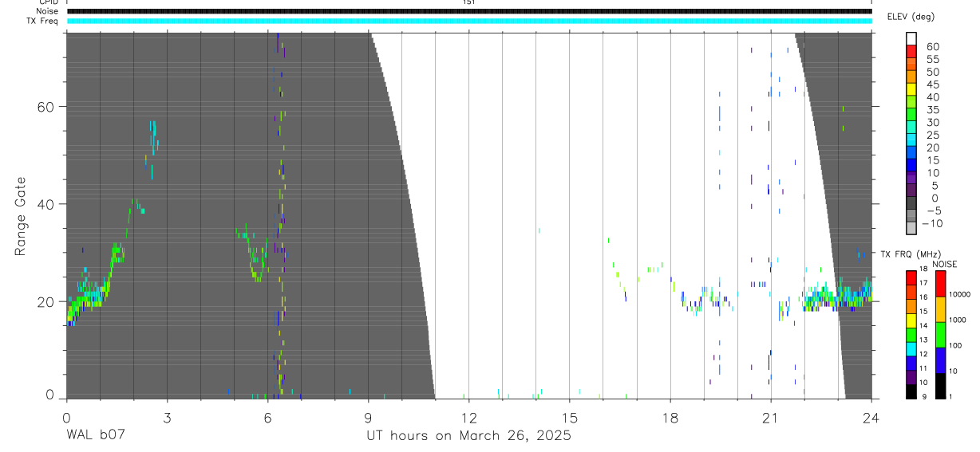Click the 'NOISE' legend title
Viewport: 980px width, 452px height.
[x=944, y=264]
